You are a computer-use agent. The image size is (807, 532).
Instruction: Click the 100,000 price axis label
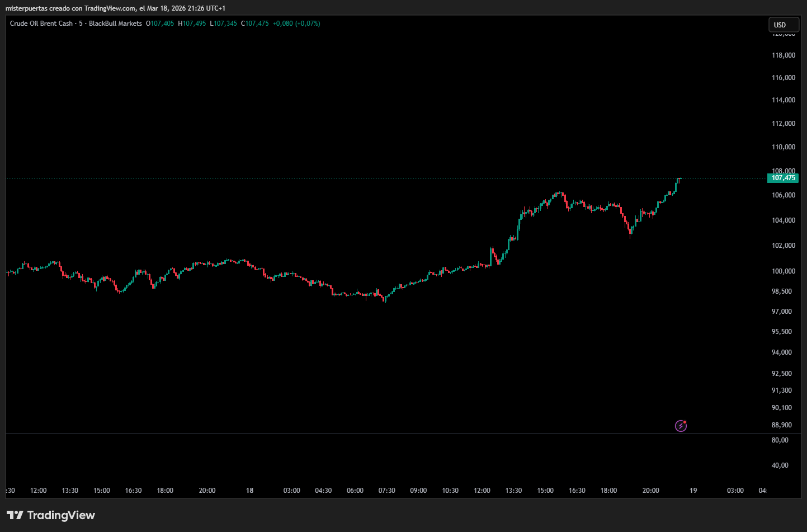pyautogui.click(x=784, y=271)
